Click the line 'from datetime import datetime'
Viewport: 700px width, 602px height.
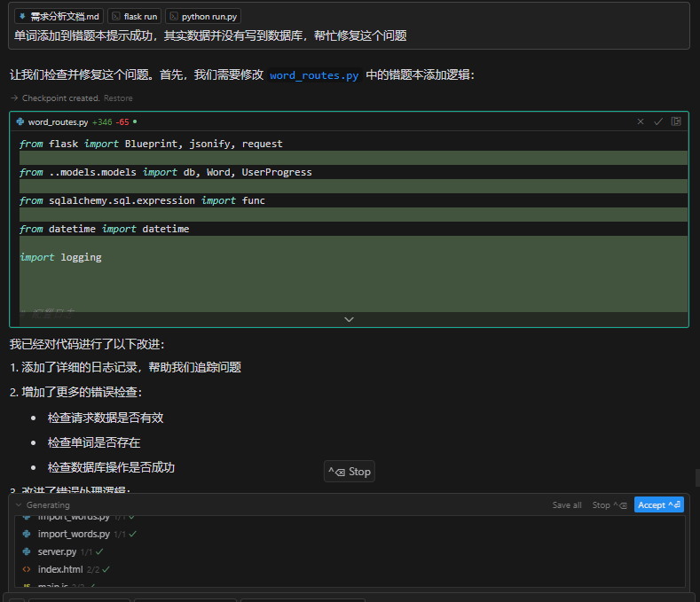pyautogui.click(x=105, y=229)
